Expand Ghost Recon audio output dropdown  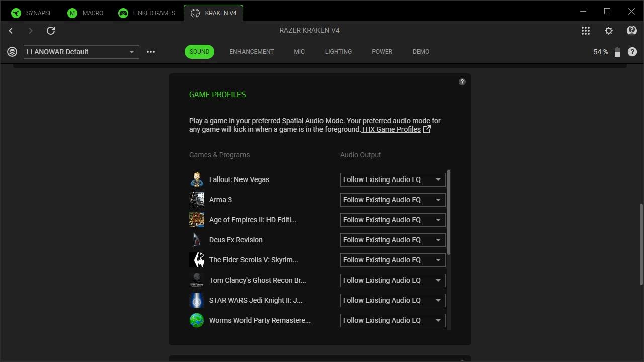point(393,280)
